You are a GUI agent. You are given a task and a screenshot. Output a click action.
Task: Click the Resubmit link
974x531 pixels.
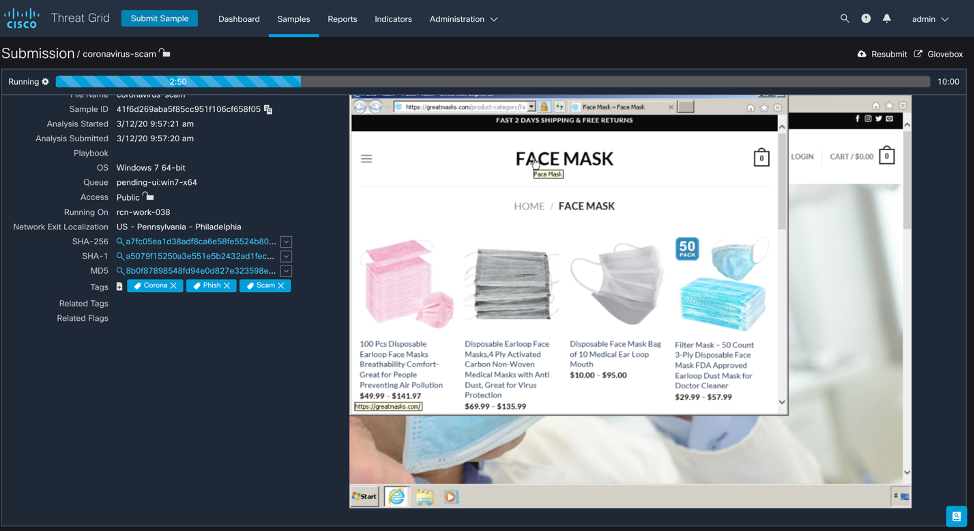click(882, 54)
